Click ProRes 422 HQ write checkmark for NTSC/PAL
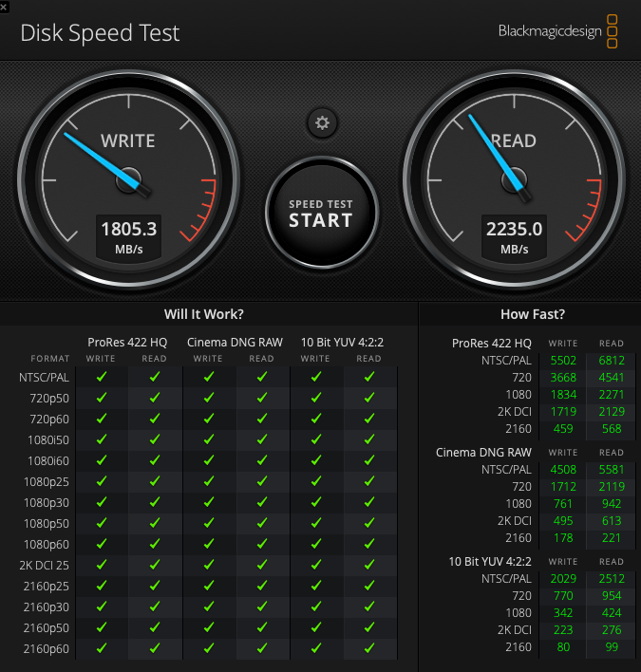641x672 pixels. [102, 377]
